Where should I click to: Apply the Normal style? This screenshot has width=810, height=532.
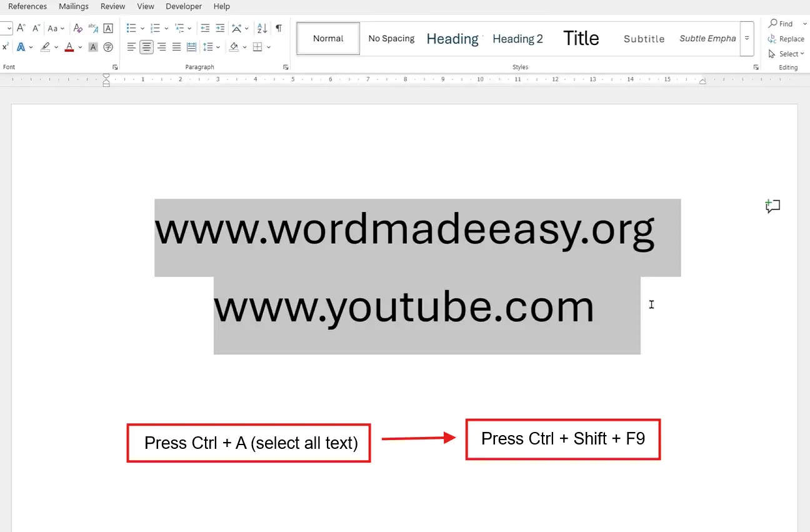(328, 38)
